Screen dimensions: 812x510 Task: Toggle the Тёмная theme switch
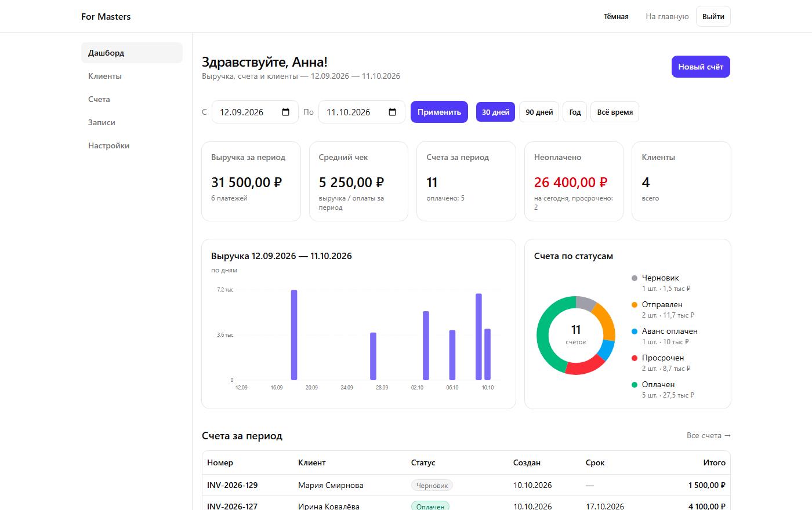pyautogui.click(x=616, y=16)
